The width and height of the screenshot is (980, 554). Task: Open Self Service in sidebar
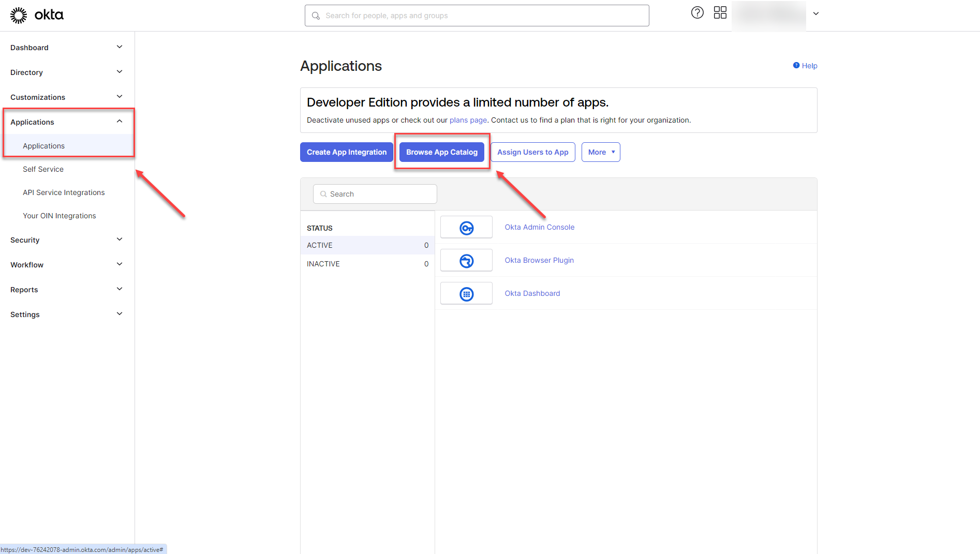click(x=43, y=169)
